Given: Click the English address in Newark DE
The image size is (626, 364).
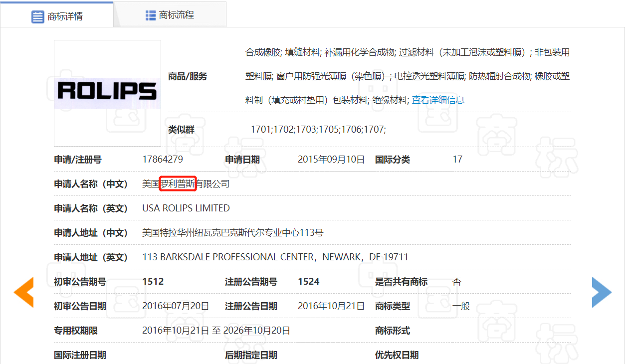Looking at the screenshot, I should pos(275,257).
